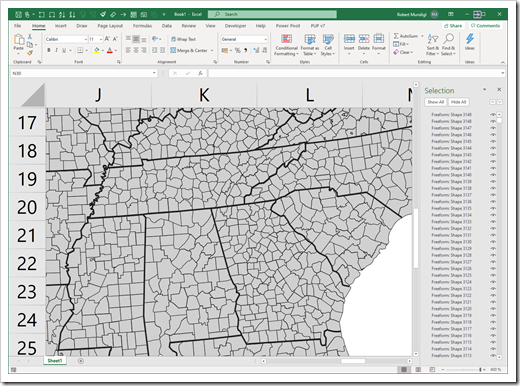The height and width of the screenshot is (386, 520).
Task: Apply percent style format
Action: [x=238, y=50]
